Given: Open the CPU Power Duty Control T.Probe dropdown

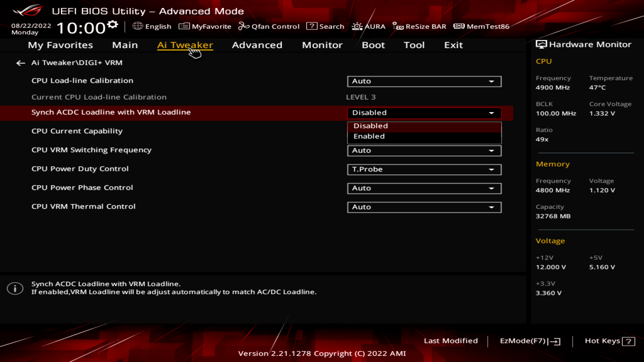Looking at the screenshot, I should (x=424, y=170).
